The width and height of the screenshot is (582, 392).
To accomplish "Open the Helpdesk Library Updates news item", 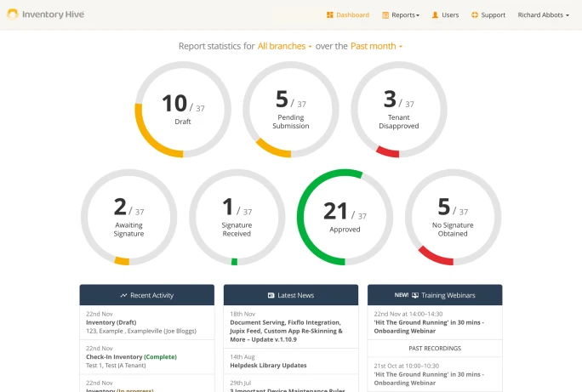I will coord(291,361).
